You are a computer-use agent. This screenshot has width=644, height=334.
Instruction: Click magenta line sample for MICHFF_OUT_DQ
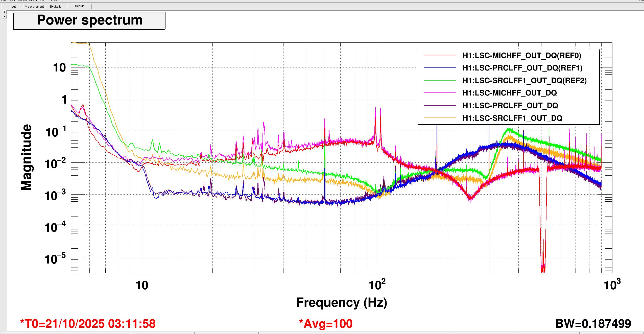coord(439,93)
